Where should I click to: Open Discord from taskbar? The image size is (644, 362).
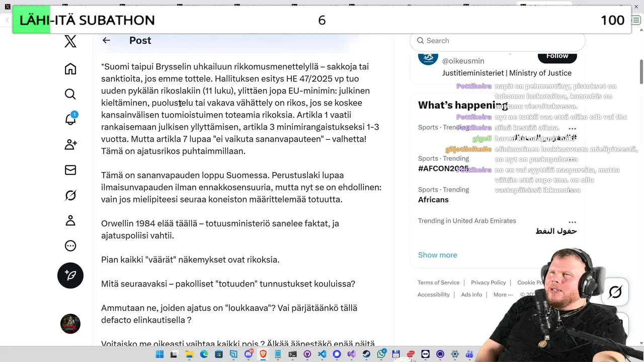coord(248,354)
